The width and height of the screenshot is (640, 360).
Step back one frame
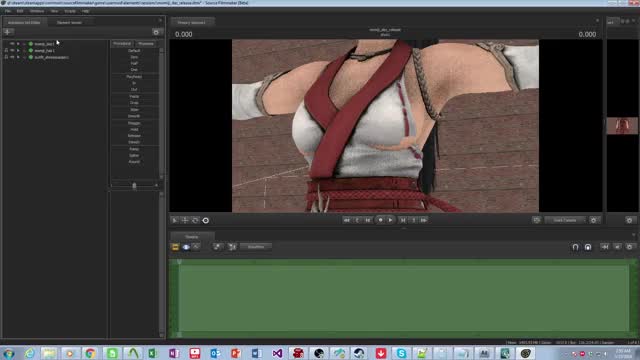tap(368, 220)
